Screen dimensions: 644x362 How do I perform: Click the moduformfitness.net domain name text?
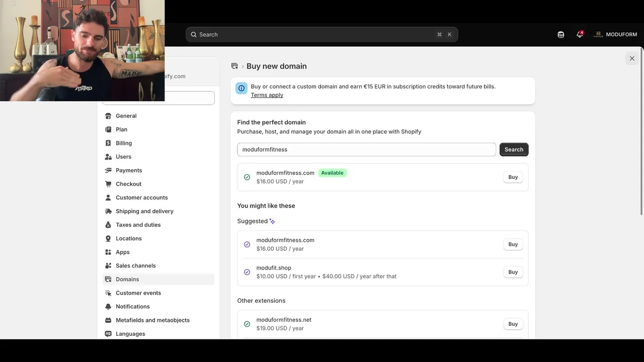point(284,320)
